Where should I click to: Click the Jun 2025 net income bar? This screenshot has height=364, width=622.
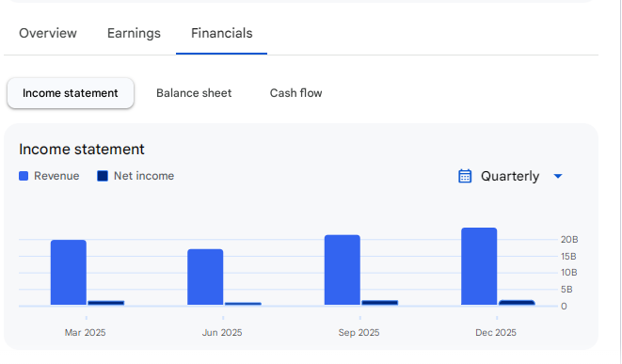tap(243, 304)
